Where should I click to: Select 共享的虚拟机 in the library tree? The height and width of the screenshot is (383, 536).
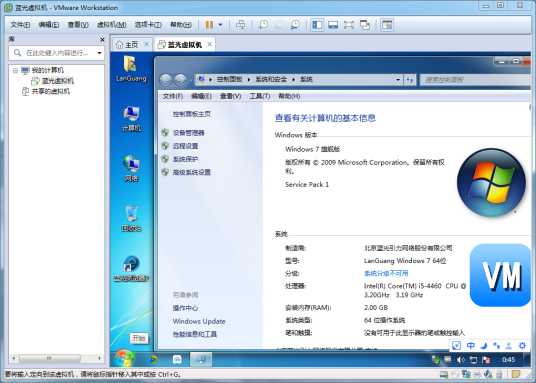pyautogui.click(x=51, y=91)
